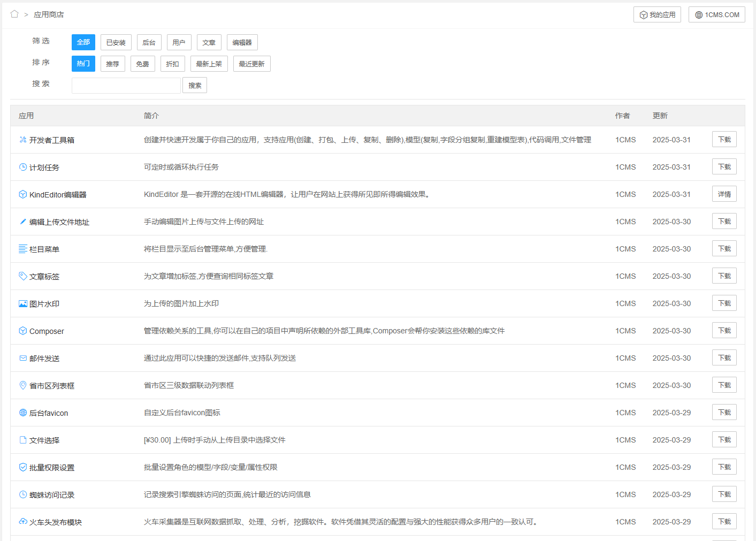
Task: Sort apps by 免费
Action: point(143,64)
